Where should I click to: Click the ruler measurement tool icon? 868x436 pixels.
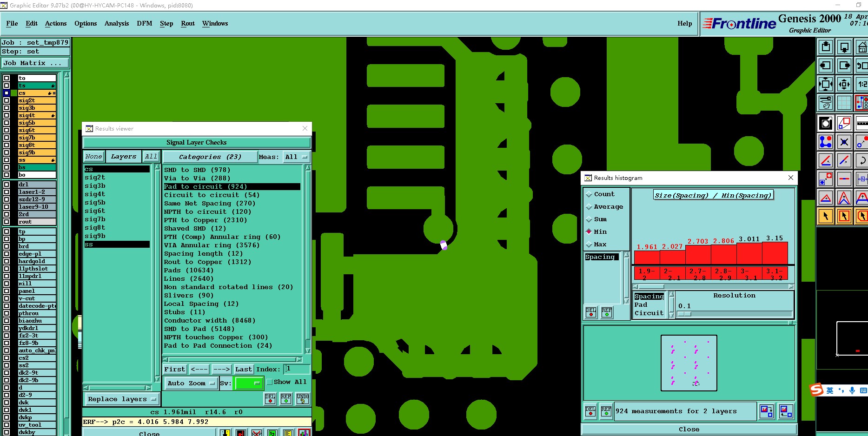(861, 123)
